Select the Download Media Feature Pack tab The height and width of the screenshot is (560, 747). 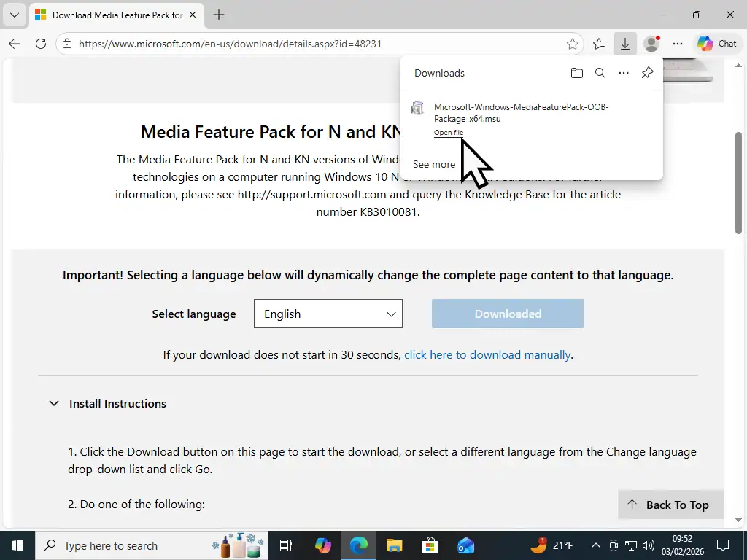pos(109,15)
